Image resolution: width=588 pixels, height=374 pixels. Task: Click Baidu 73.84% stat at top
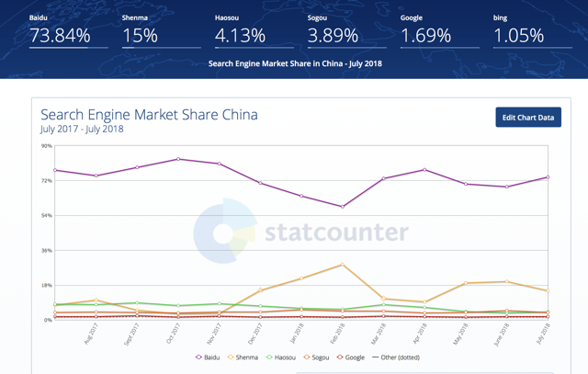[60, 36]
